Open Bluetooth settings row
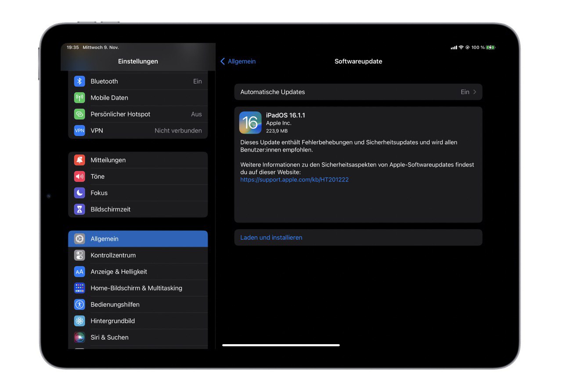The height and width of the screenshot is (392, 562). click(138, 81)
